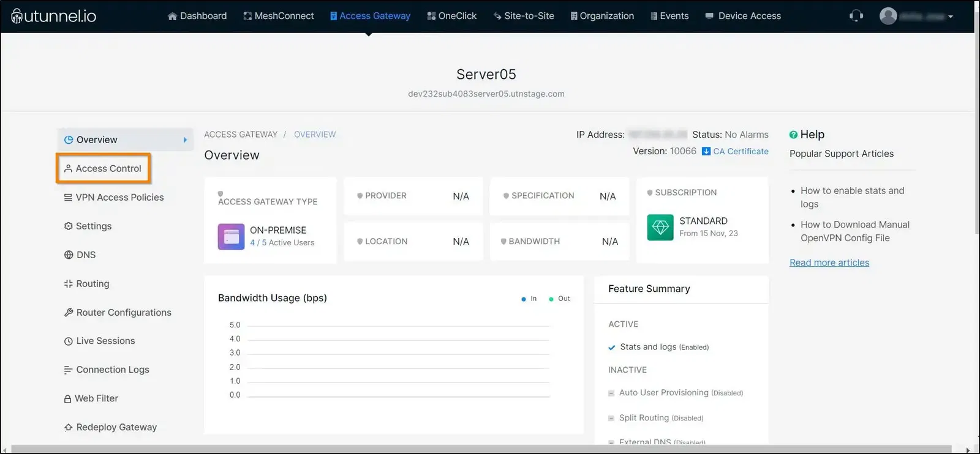Open the Events menu

point(669,16)
